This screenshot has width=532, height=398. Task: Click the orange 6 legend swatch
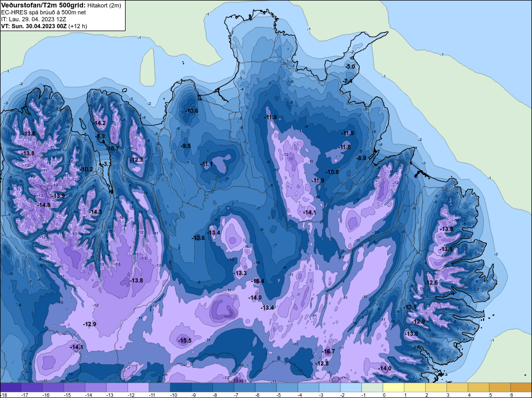tap(521, 387)
